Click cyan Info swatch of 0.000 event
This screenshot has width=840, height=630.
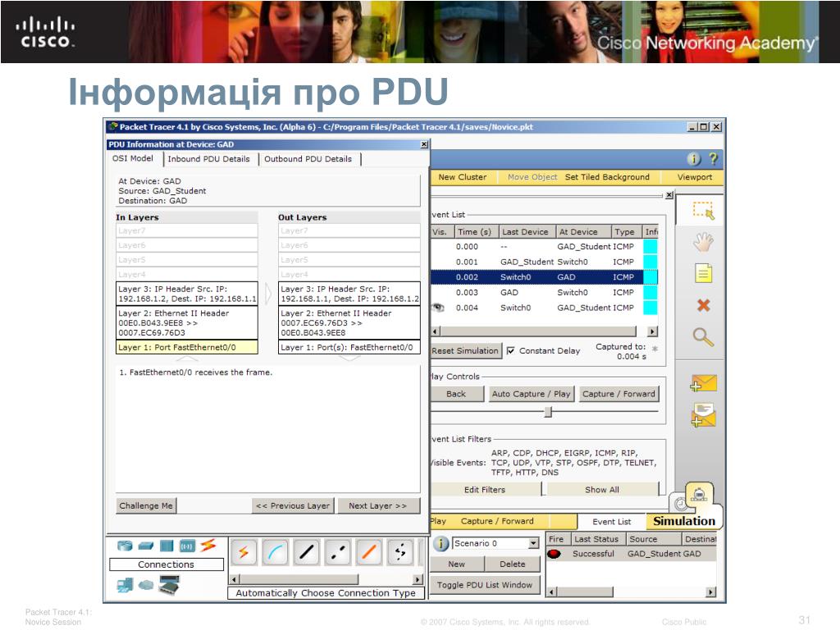(650, 246)
